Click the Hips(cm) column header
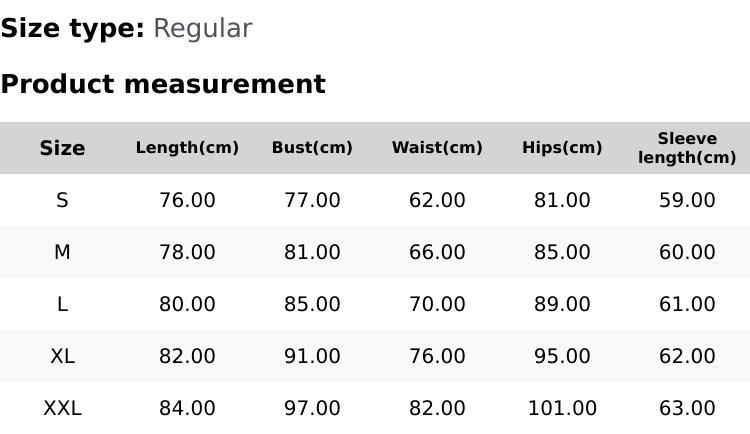This screenshot has height=434, width=750. tap(562, 147)
